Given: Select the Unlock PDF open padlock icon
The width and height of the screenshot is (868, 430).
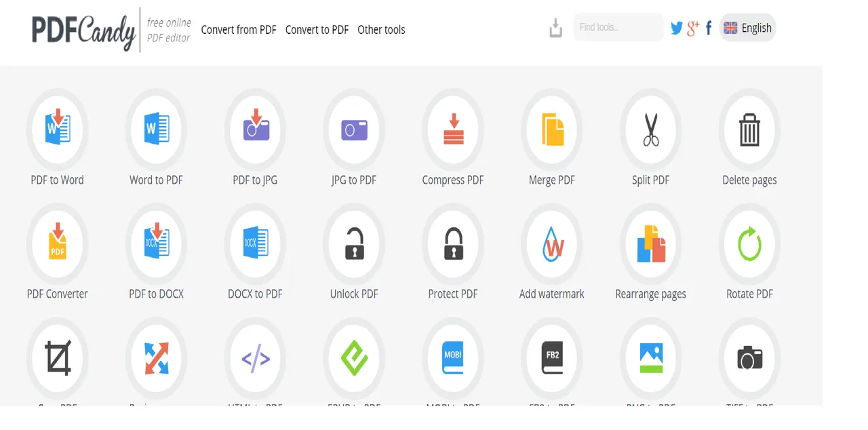Looking at the screenshot, I should [354, 244].
